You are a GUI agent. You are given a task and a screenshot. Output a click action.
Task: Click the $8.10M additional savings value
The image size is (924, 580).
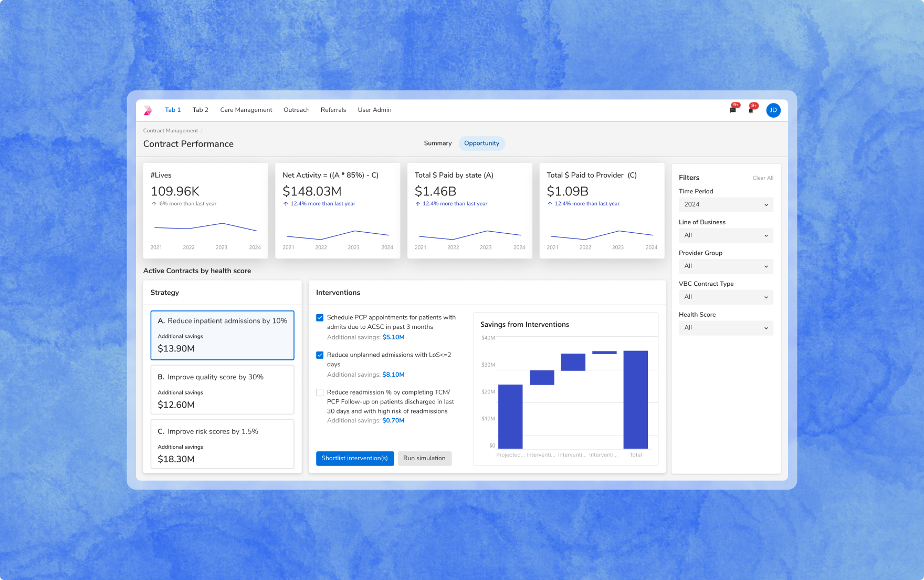pyautogui.click(x=393, y=375)
